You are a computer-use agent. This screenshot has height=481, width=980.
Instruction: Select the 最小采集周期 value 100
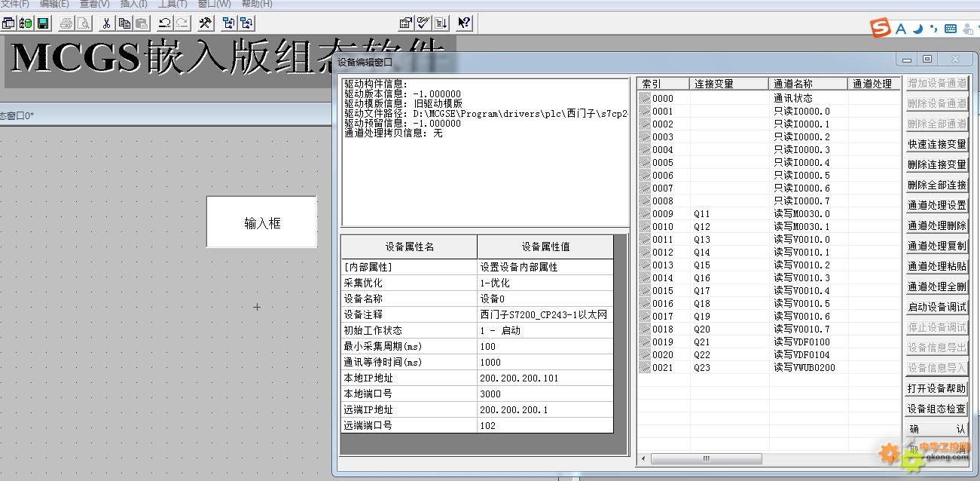tap(545, 346)
